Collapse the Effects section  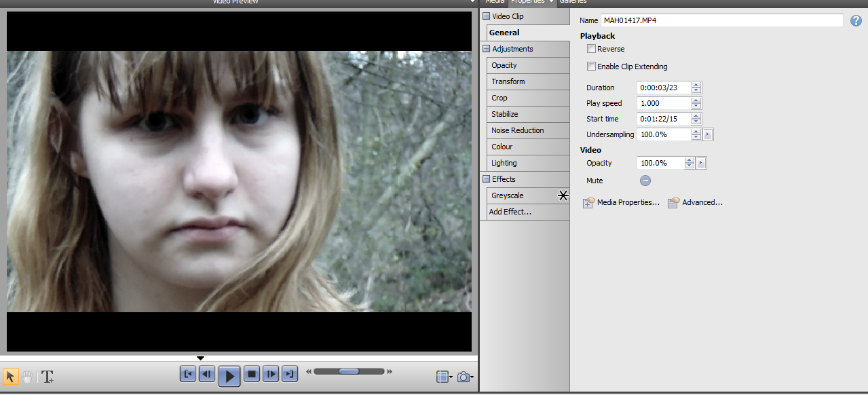pos(486,179)
